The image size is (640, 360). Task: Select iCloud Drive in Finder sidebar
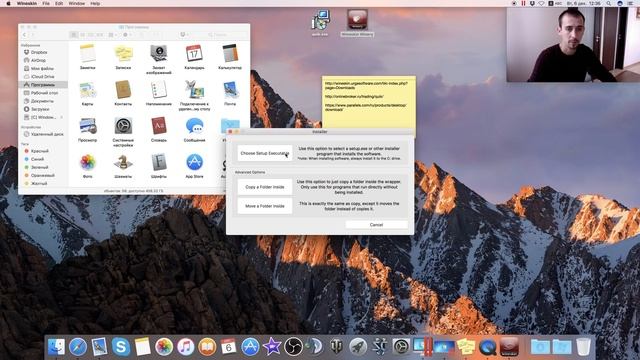tap(42, 77)
